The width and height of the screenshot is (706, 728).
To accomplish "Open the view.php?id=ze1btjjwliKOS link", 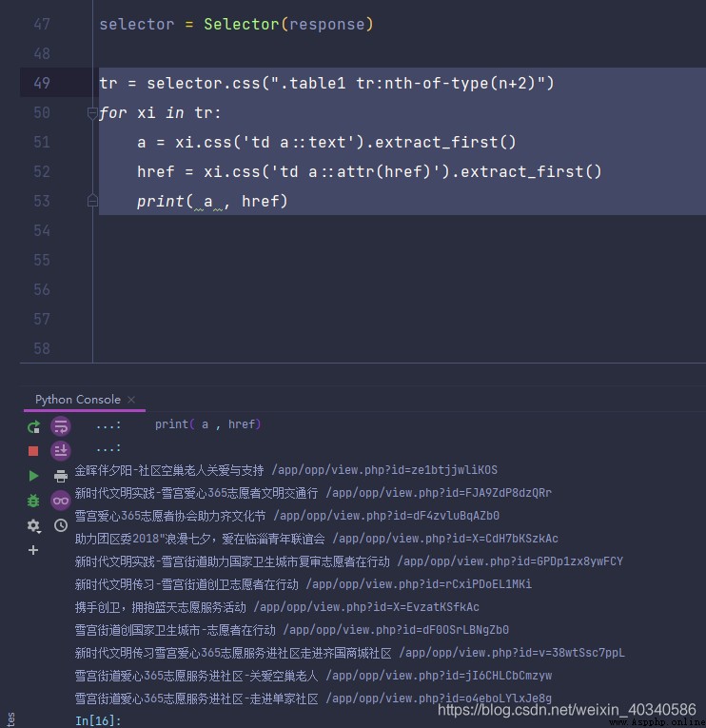I will 384,470.
